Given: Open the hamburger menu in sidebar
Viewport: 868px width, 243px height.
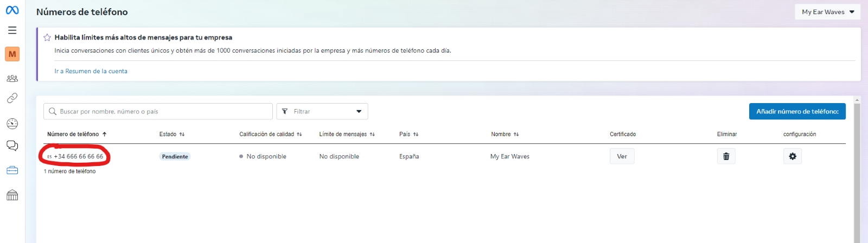Looking at the screenshot, I should click(12, 30).
